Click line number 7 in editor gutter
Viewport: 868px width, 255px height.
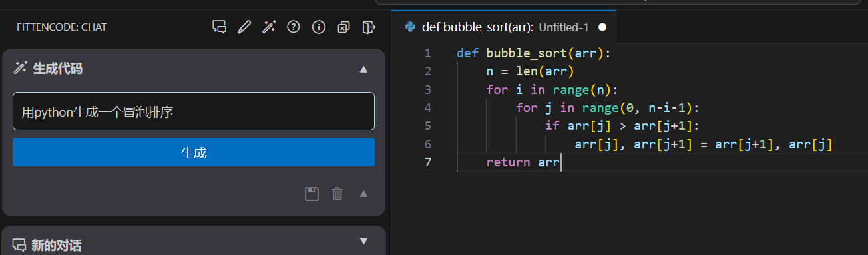point(428,162)
